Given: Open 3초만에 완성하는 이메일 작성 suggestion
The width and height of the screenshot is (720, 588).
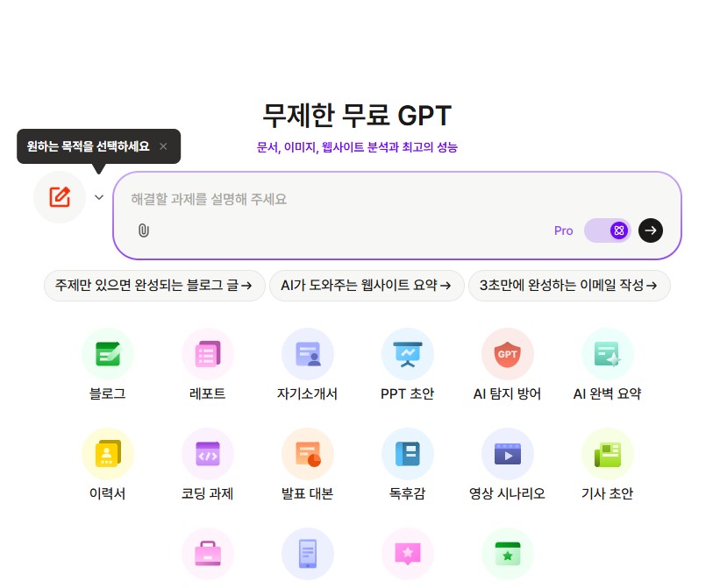Looking at the screenshot, I should (569, 286).
